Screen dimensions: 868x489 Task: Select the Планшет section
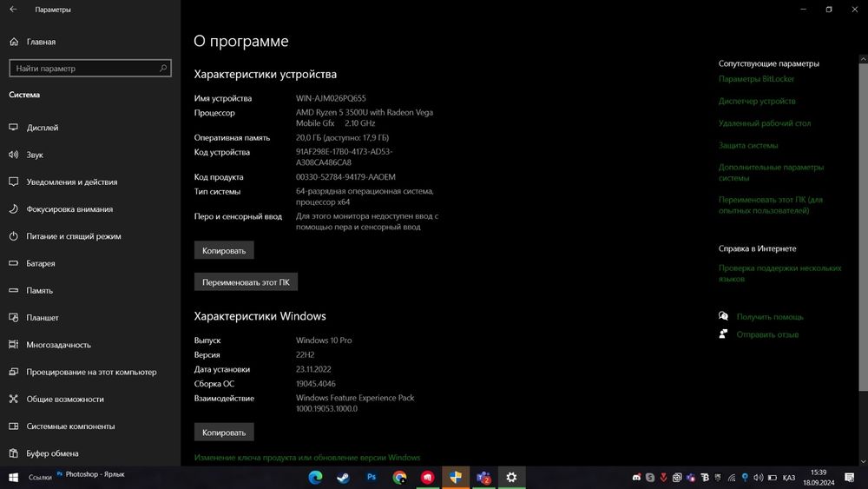35,317
